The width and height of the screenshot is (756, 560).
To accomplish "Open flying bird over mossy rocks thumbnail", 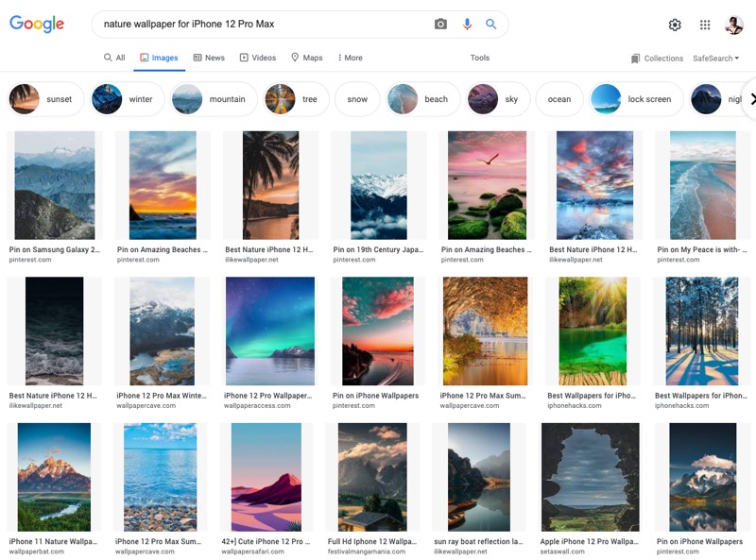I will coord(487,185).
